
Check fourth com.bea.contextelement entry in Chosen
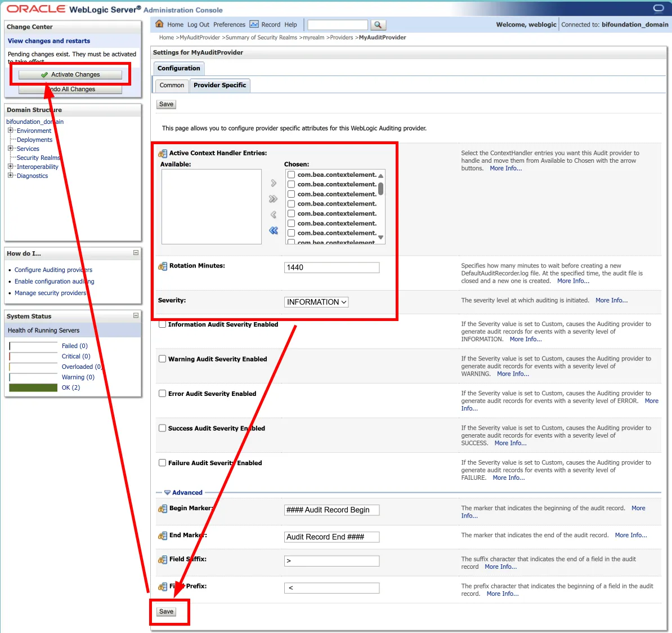291,204
